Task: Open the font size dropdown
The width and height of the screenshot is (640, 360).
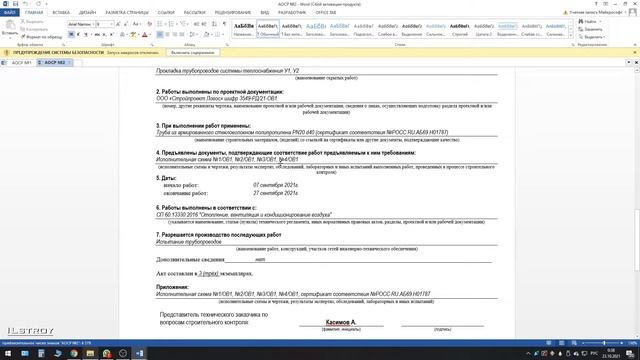Action: [x=111, y=24]
